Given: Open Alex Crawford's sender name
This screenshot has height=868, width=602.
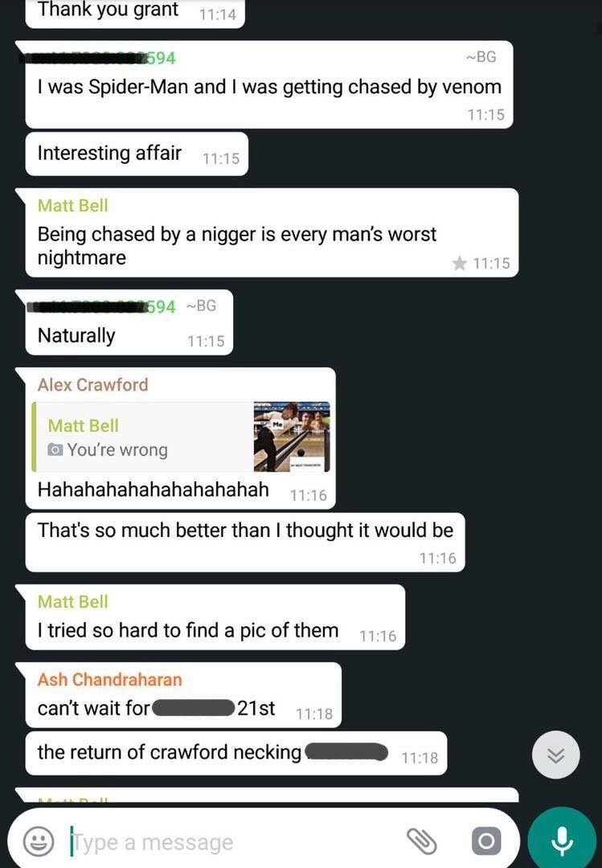Looking at the screenshot, I should coord(92,385).
